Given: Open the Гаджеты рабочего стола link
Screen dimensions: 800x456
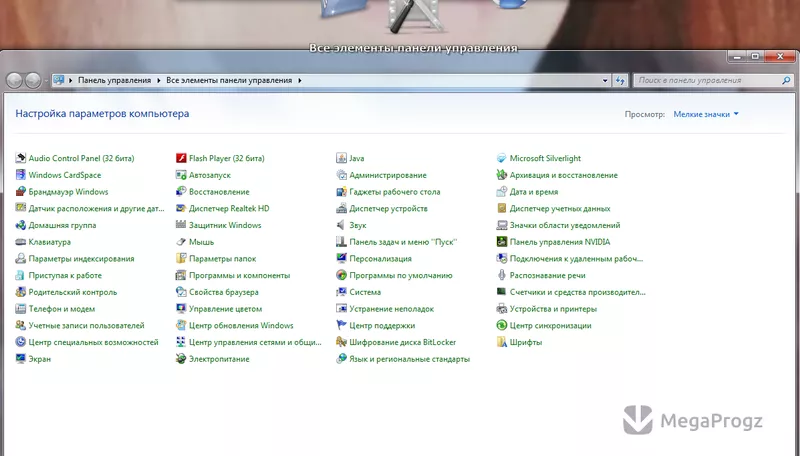Looking at the screenshot, I should [394, 192].
